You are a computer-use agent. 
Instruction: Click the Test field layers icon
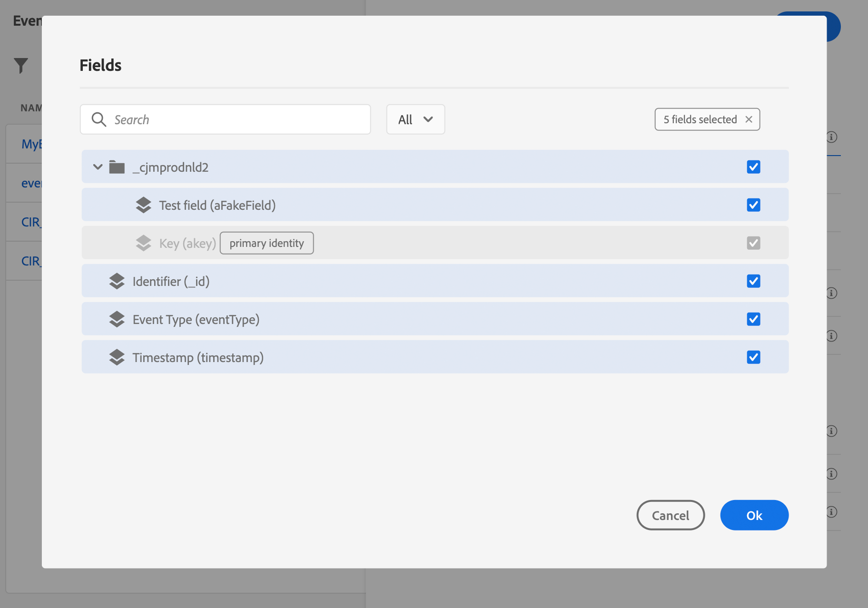point(143,205)
